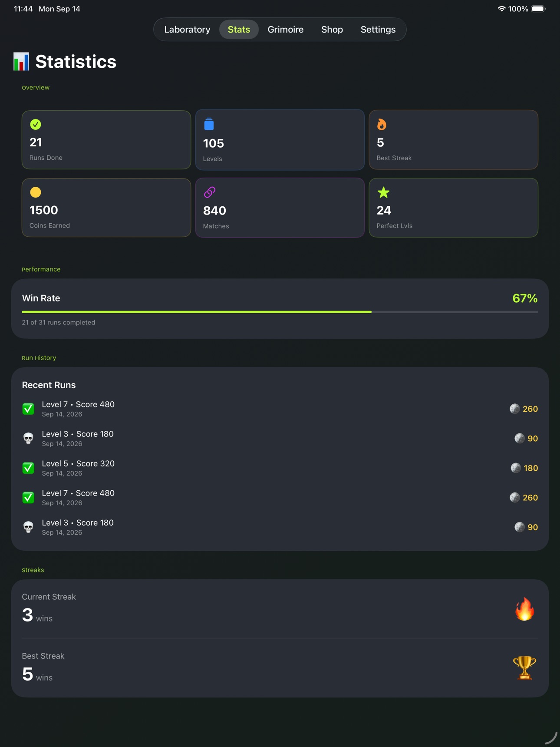This screenshot has height=747, width=560.
Task: Click the '180' coin reward value
Action: tap(530, 468)
